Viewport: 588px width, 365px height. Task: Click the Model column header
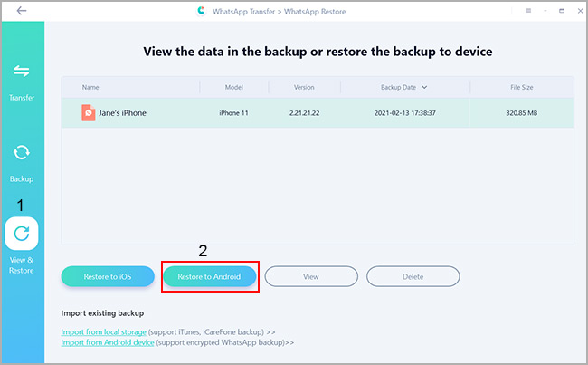(x=234, y=87)
